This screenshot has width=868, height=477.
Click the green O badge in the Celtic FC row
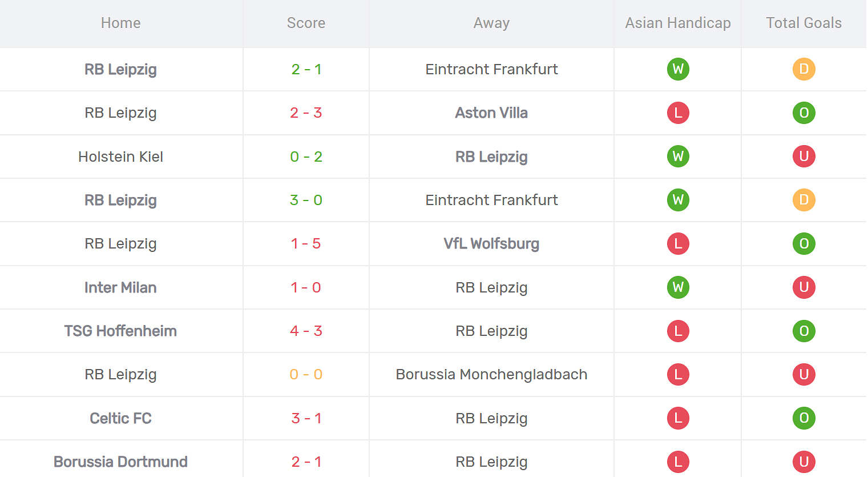[804, 418]
